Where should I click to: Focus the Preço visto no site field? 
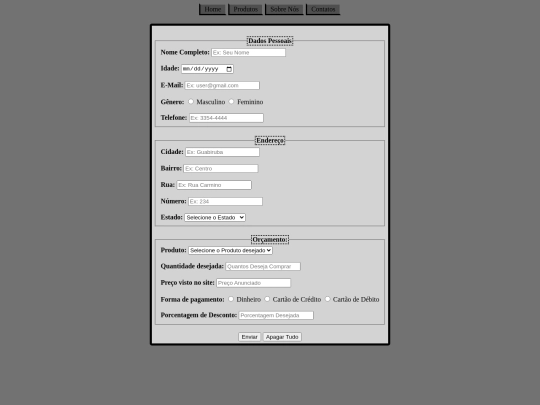[x=253, y=283]
